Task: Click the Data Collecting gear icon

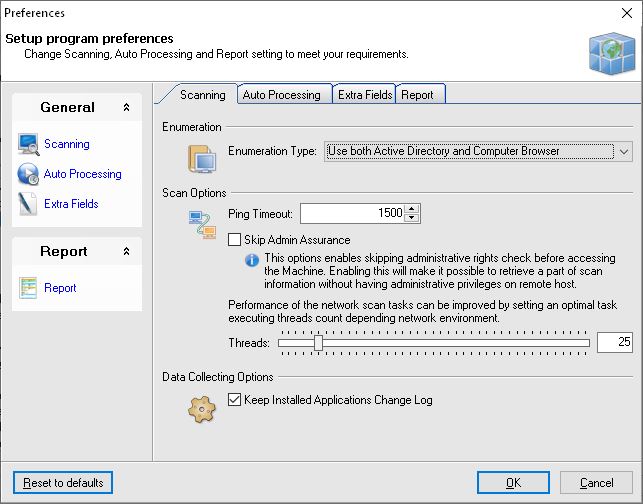Action: (203, 407)
